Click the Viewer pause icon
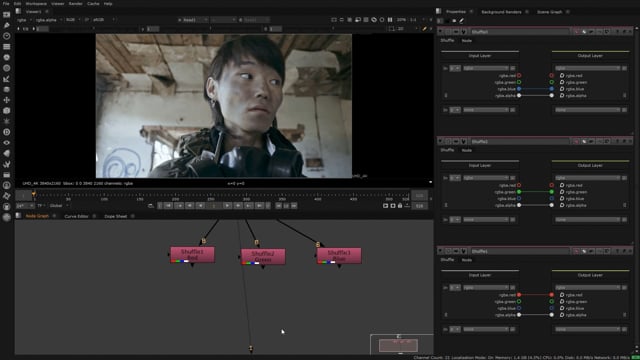 (390, 20)
